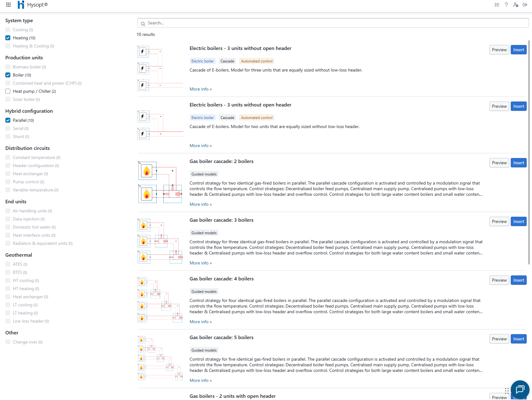Preview Gas boiler cascade: 2 boilers
Screen dimensions: 532x400
pyautogui.click(x=499, y=163)
